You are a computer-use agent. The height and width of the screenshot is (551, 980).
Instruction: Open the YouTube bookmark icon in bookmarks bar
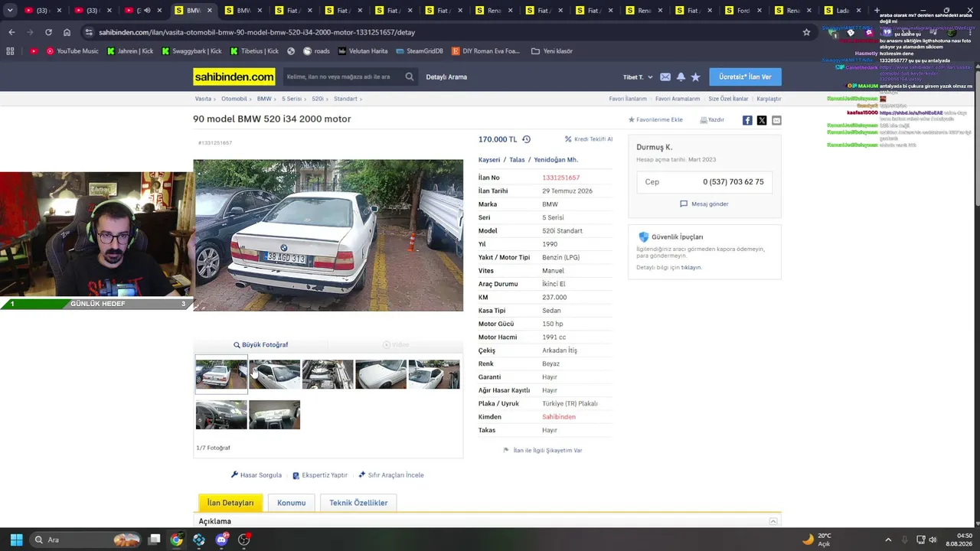33,51
